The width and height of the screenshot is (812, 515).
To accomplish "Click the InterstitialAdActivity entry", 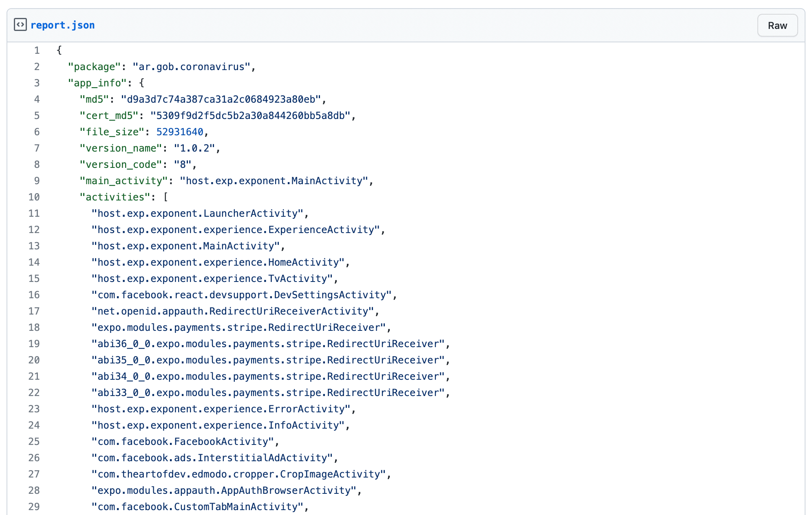I will (x=212, y=458).
